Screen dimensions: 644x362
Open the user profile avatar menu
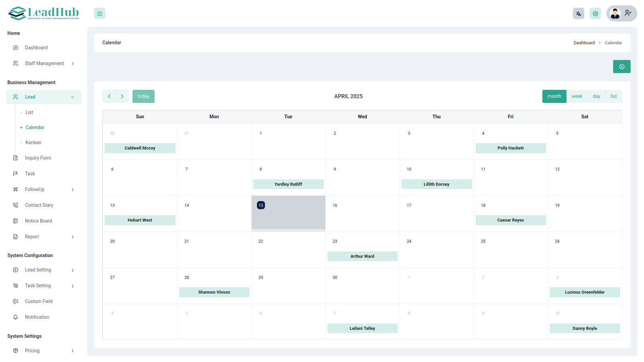click(x=621, y=14)
